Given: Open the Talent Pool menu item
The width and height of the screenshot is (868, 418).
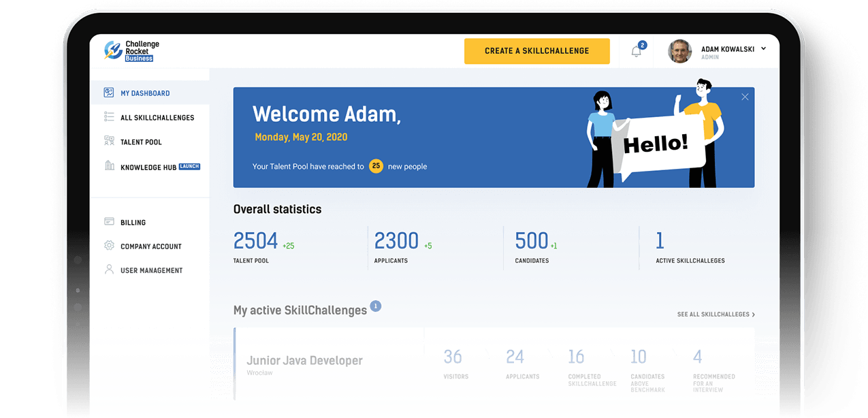Looking at the screenshot, I should coord(141,142).
